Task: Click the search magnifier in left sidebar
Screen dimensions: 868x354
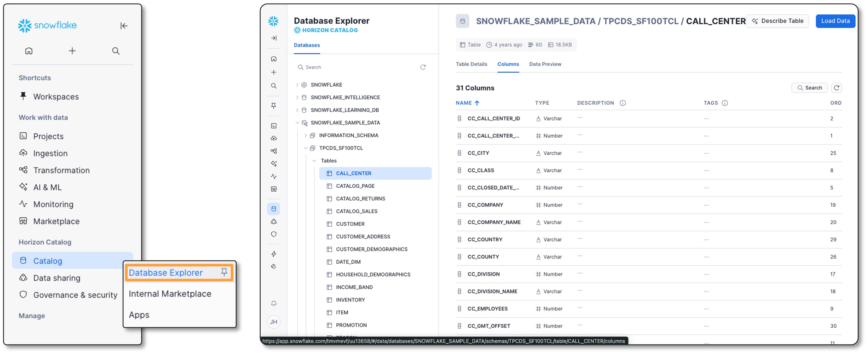Action: [116, 51]
